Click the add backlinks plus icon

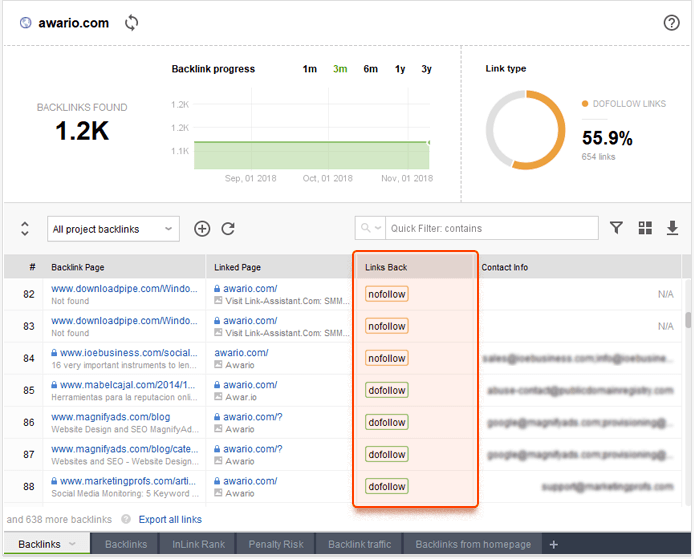[x=202, y=229]
